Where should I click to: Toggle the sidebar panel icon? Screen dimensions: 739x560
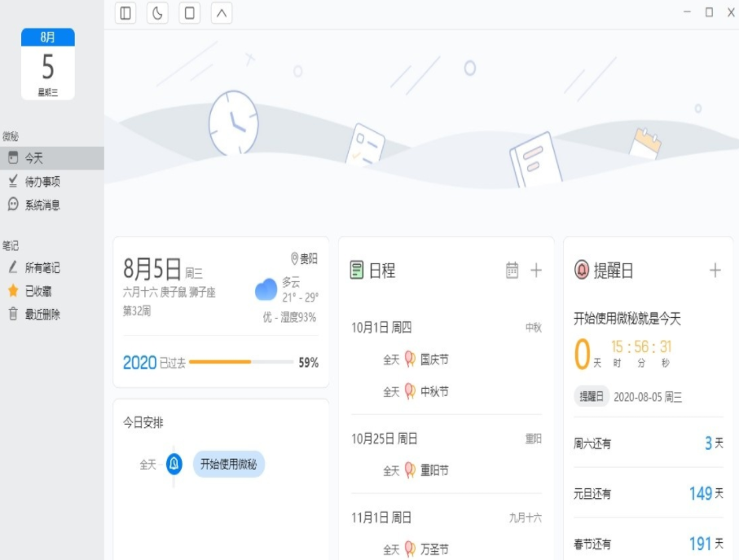(125, 13)
